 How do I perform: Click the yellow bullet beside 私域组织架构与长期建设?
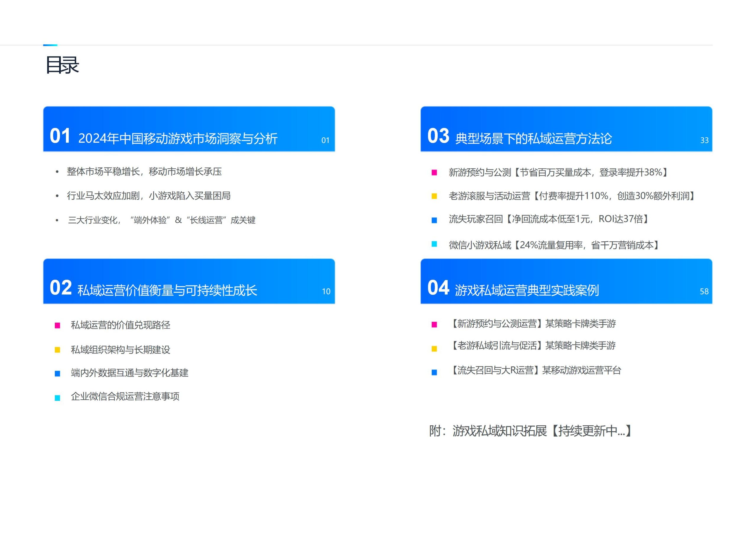click(x=57, y=350)
